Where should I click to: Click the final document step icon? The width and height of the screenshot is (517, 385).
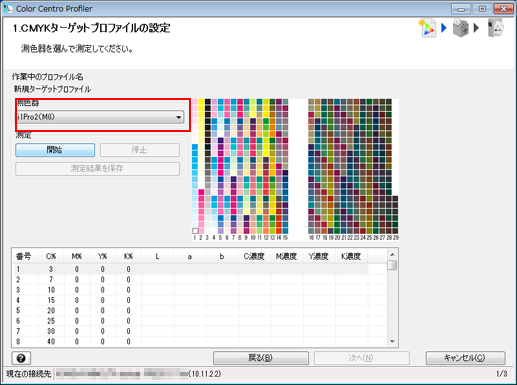click(x=495, y=28)
